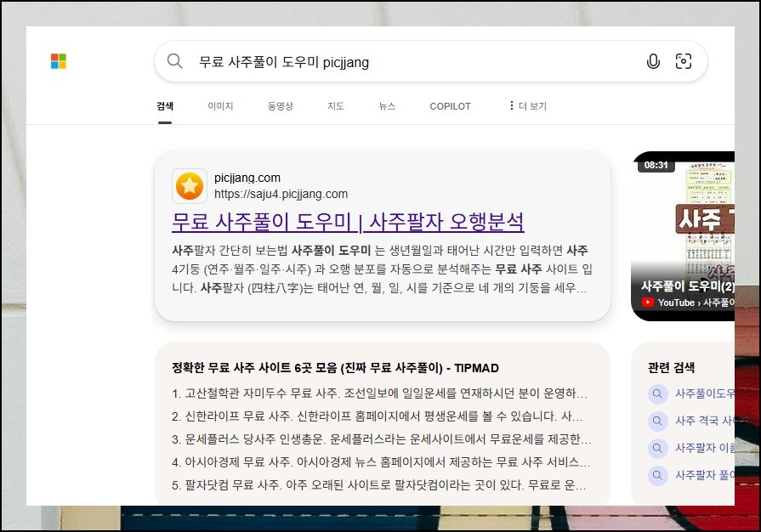Open the 뉴스 tab
The width and height of the screenshot is (761, 532).
coord(387,106)
